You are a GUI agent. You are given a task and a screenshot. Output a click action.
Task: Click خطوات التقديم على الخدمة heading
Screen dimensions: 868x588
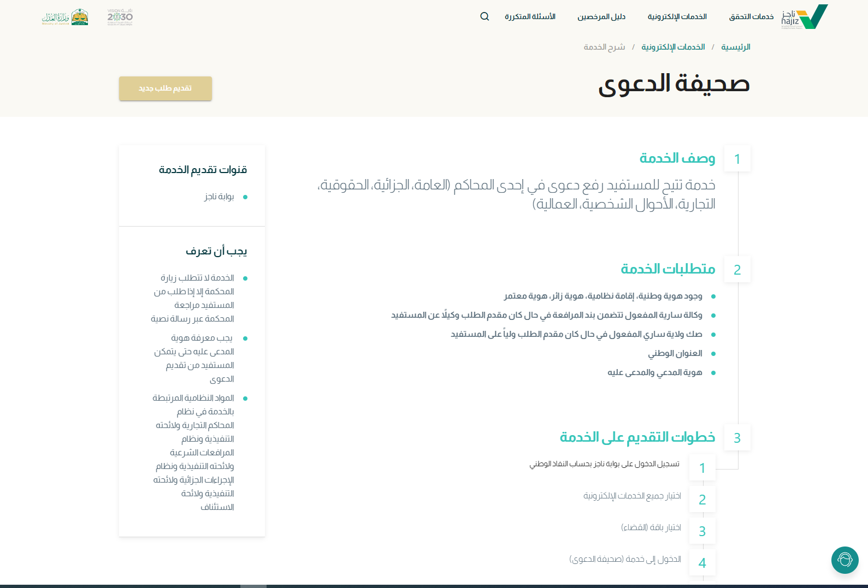pyautogui.click(x=637, y=437)
